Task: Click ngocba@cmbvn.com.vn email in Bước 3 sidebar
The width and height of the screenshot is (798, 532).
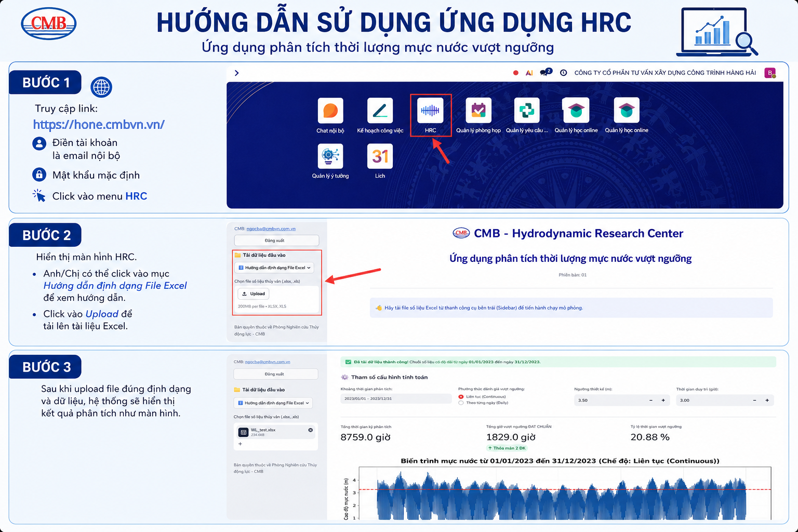Action: 268,362
